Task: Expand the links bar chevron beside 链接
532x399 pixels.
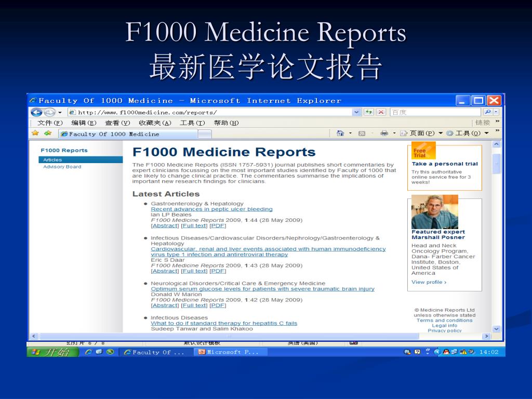Action: pos(497,121)
